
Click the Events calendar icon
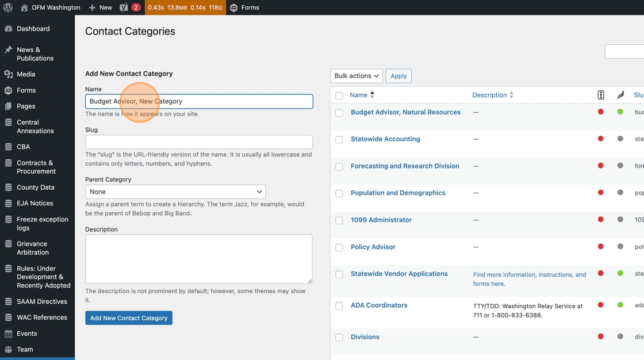click(x=9, y=334)
